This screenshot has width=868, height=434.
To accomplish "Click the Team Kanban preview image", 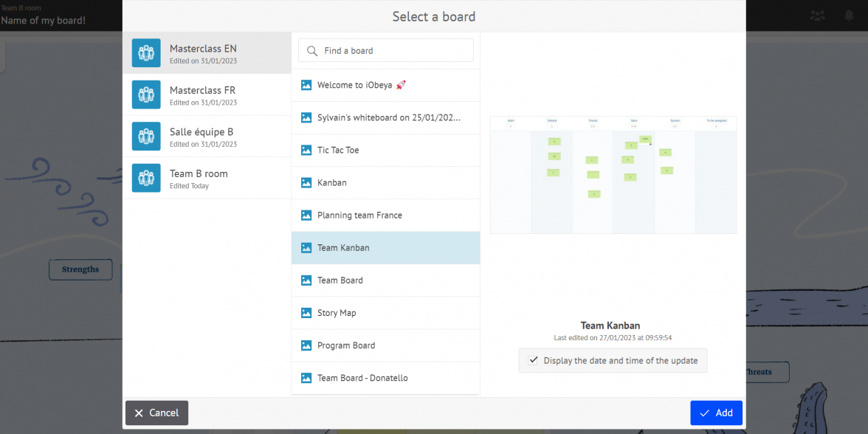I will (613, 175).
